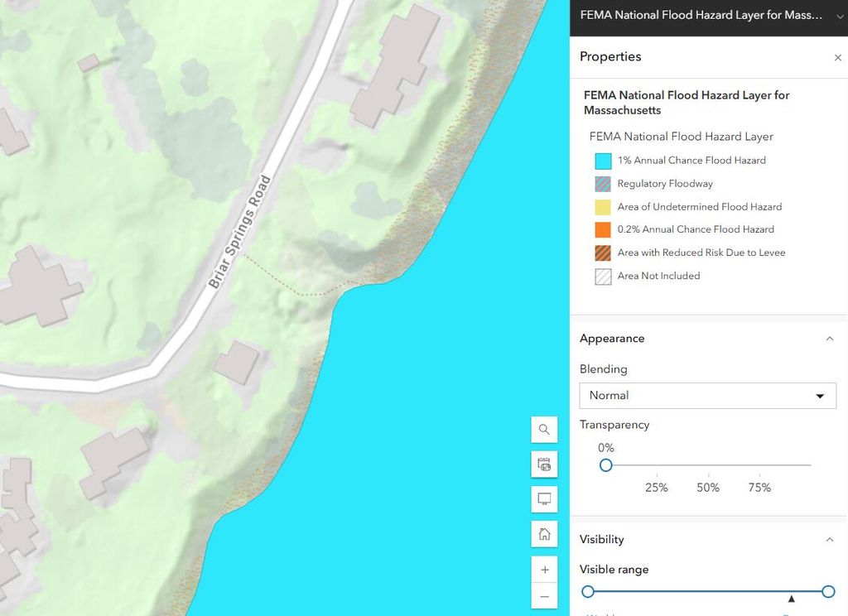Click the transparency slider handle

[x=605, y=465]
